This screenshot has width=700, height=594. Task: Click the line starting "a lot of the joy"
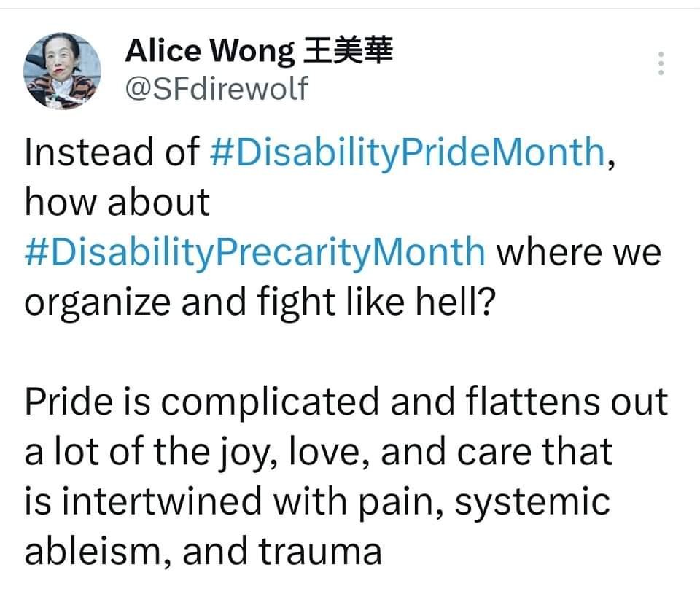[318, 453]
